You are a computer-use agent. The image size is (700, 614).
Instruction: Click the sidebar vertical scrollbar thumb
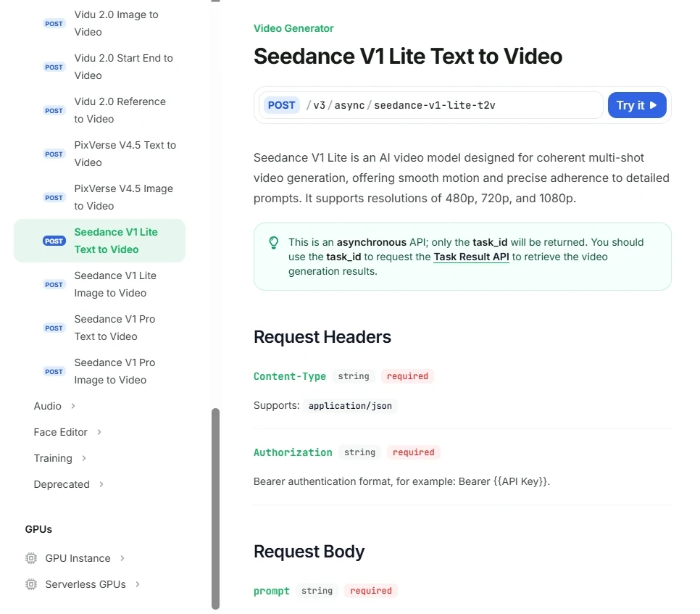click(216, 509)
